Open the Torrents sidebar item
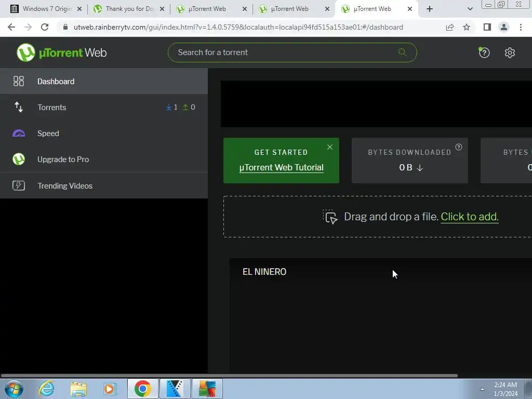 104,107
